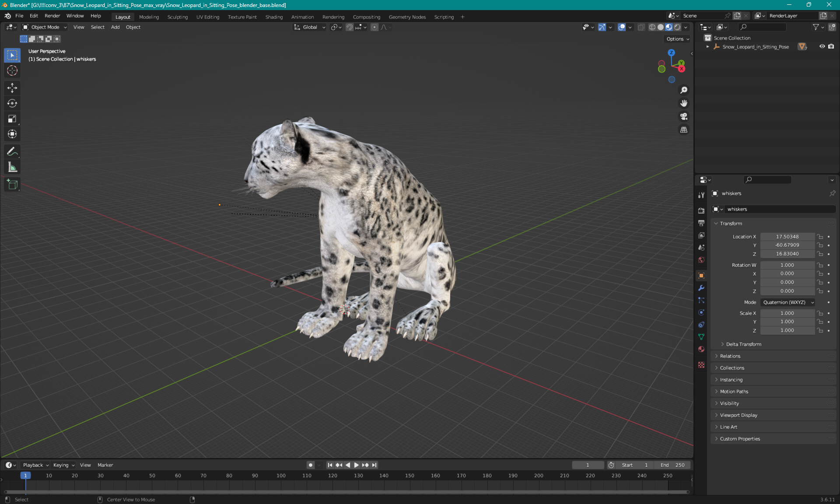The width and height of the screenshot is (840, 504).
Task: Disable Snow_Leopard_in_Sitting_Pose in renders via camera icon
Action: [831, 46]
